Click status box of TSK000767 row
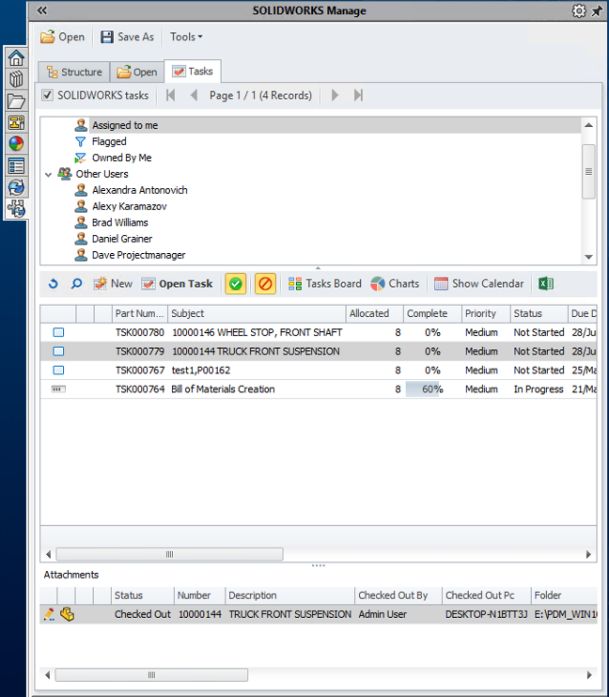Viewport: 609px width, 697px height. 59,370
